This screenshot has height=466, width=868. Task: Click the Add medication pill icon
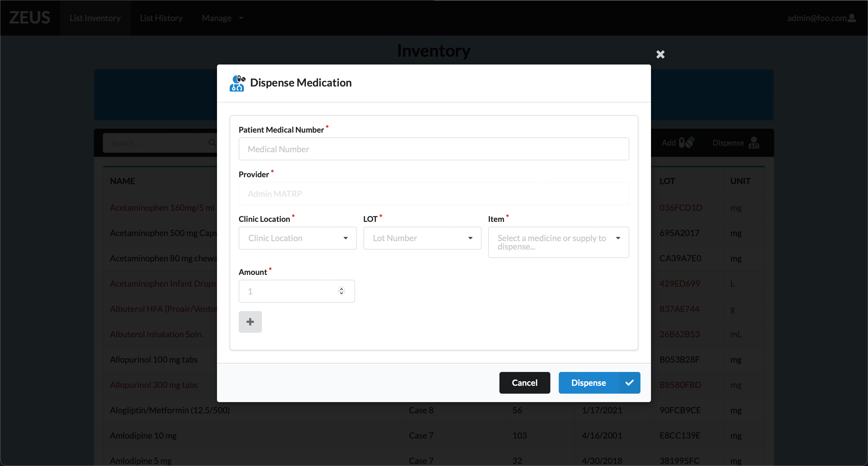pyautogui.click(x=686, y=143)
